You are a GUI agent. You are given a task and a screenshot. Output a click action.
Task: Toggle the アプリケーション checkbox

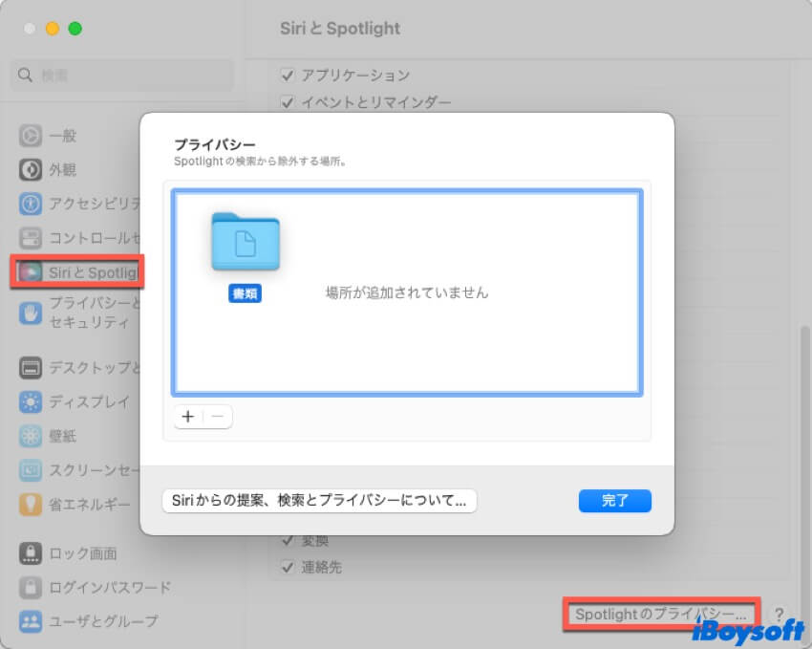pyautogui.click(x=288, y=75)
